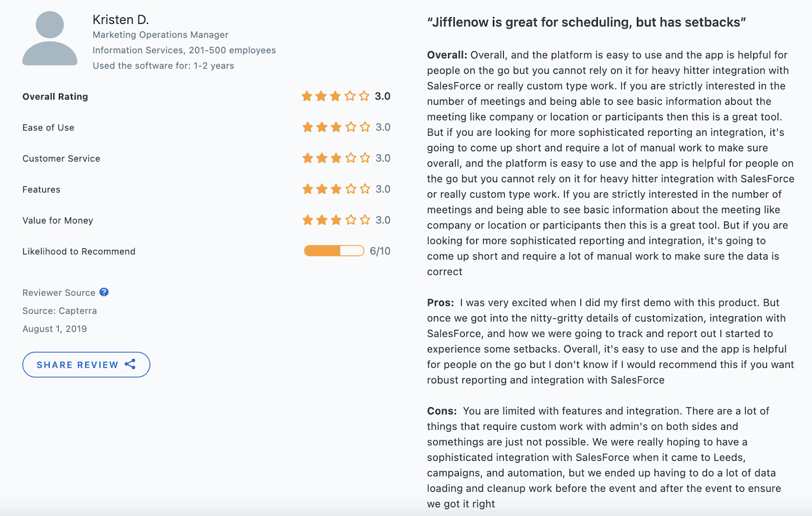
Task: Click third star in Ease of Use row
Action: [x=336, y=127]
